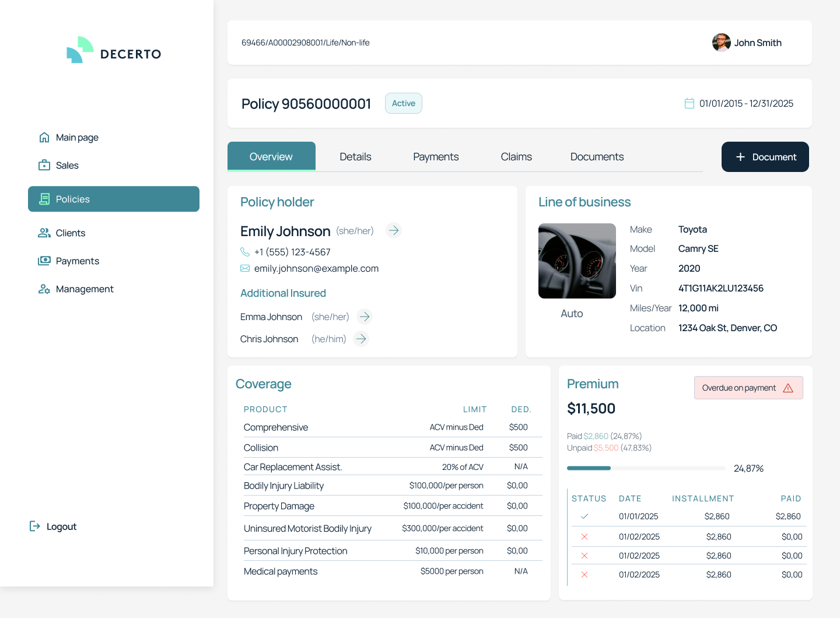840x618 pixels.
Task: Click the checkmark status for 01/01/2025 installment
Action: tap(584, 517)
